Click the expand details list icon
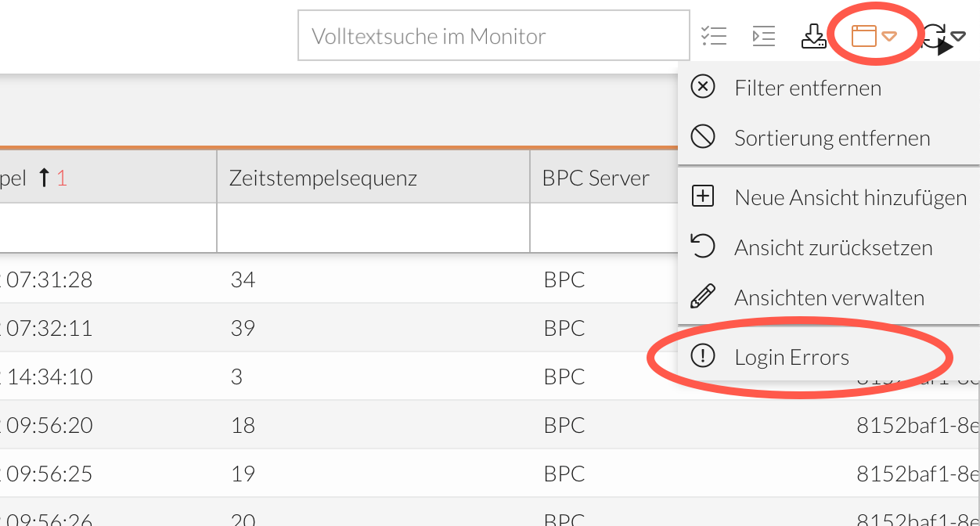Screen dimensions: 980x526 coord(763,35)
